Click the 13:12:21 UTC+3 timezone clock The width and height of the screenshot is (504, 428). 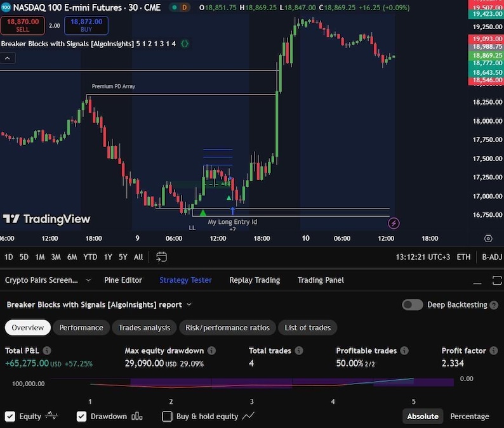click(423, 257)
